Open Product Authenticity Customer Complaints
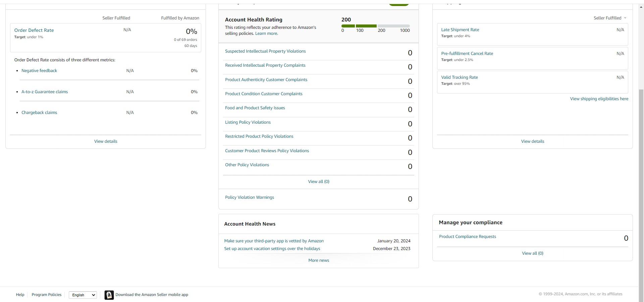 click(266, 80)
